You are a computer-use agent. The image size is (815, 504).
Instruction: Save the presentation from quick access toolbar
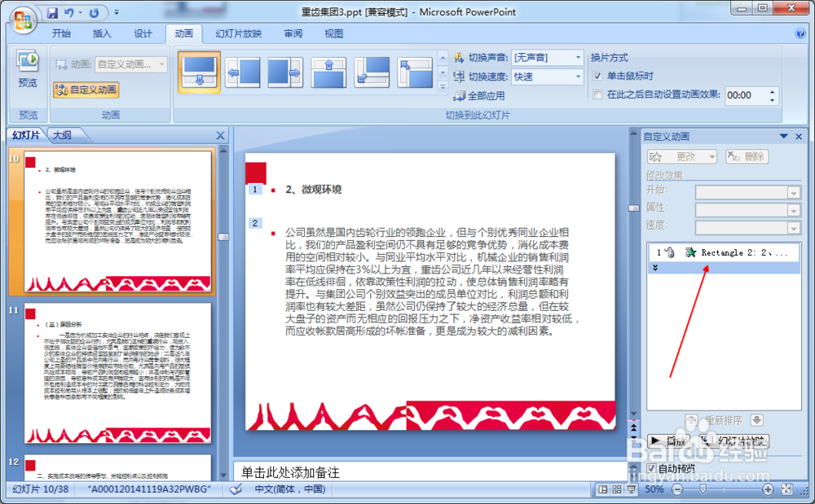[x=52, y=12]
